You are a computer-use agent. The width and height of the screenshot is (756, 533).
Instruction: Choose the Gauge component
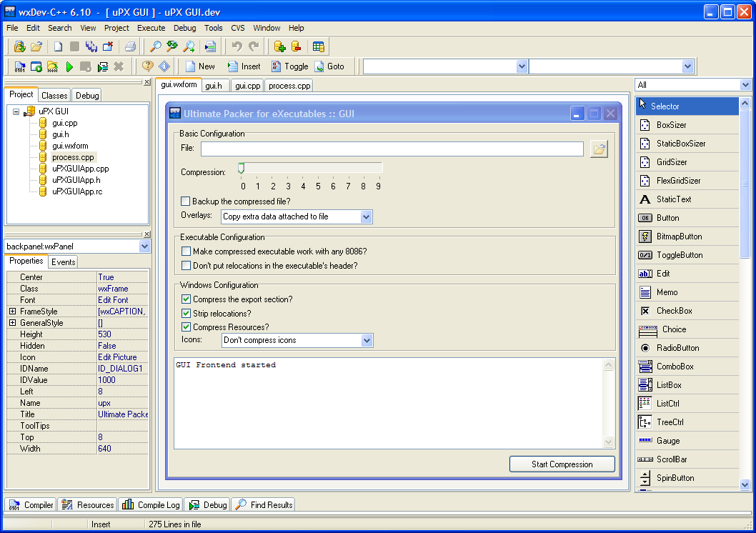coord(687,440)
